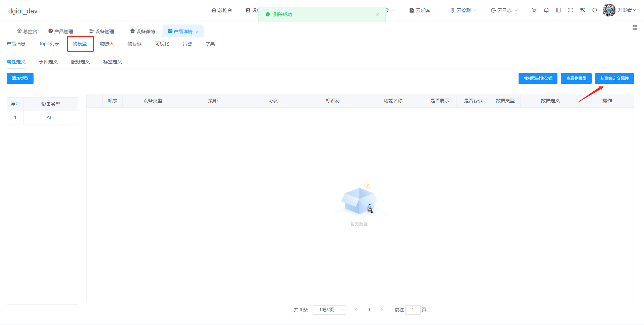Click the 查看物模型 button

(x=576, y=78)
